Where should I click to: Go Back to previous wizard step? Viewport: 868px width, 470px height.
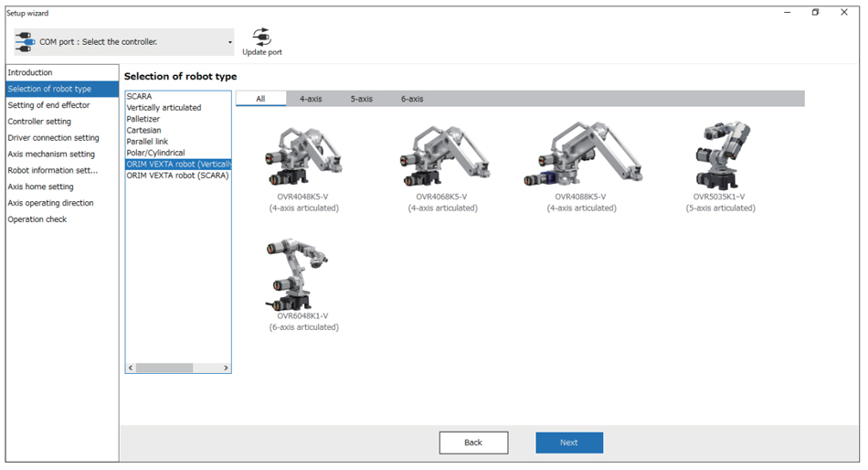[473, 443]
